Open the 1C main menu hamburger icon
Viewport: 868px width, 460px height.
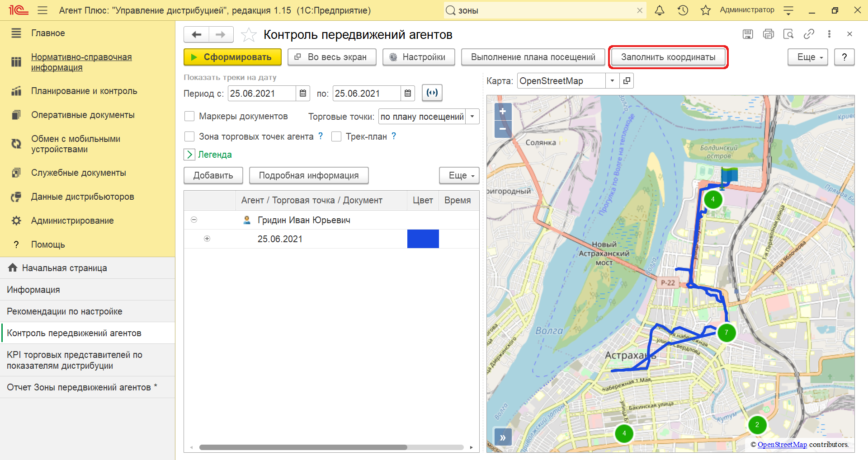(x=42, y=10)
